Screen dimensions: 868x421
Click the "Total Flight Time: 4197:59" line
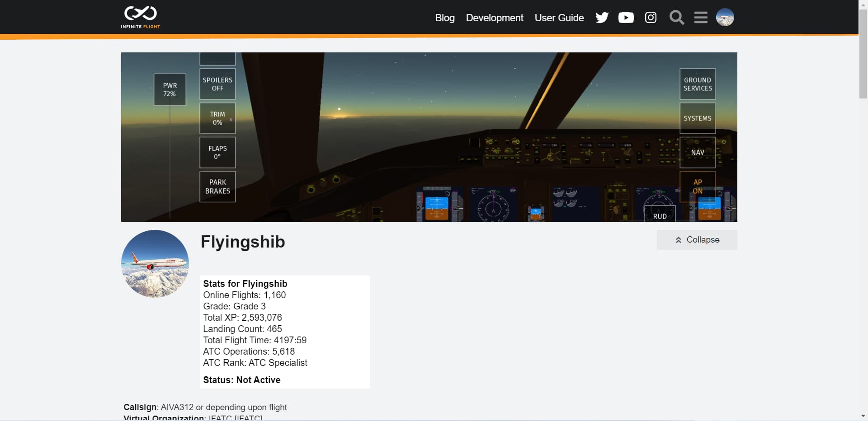coord(255,340)
